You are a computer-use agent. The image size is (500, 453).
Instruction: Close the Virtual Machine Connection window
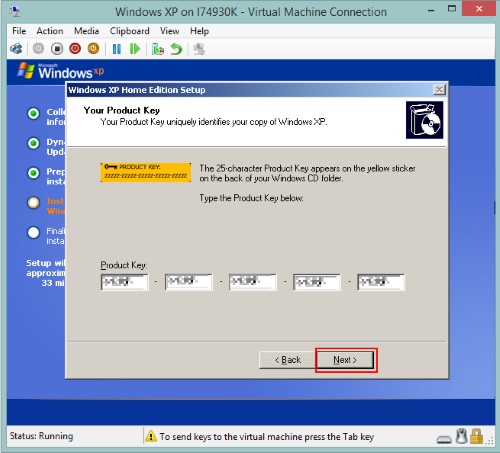[x=479, y=9]
